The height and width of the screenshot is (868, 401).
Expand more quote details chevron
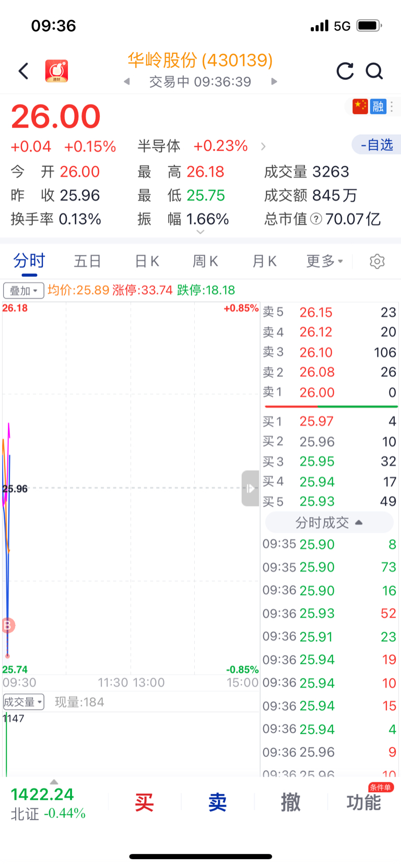click(x=200, y=232)
